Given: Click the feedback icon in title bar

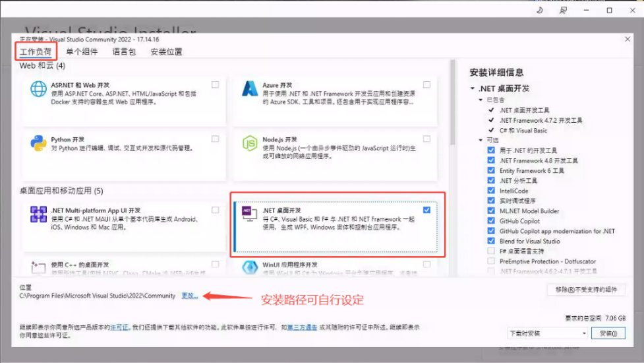Looking at the screenshot, I should click(563, 11).
